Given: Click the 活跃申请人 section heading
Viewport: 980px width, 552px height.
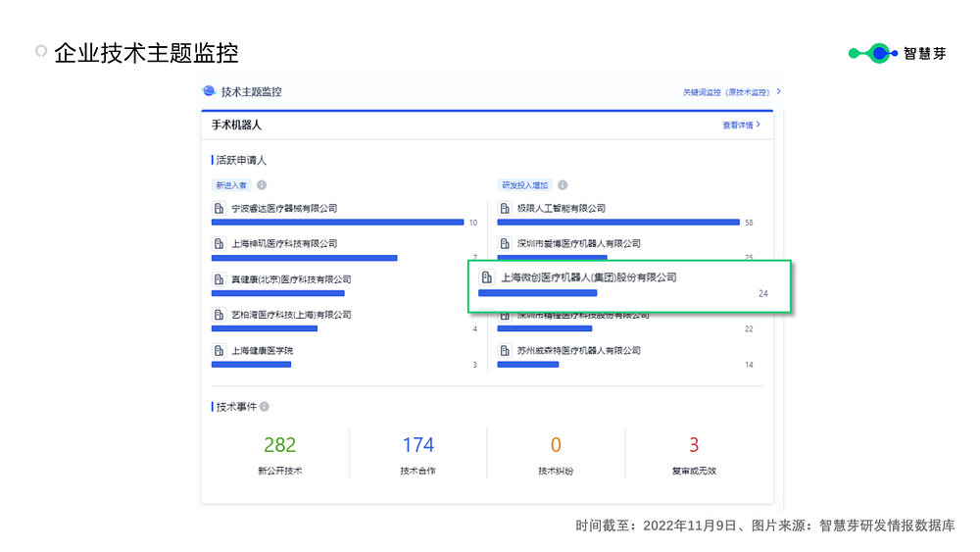Looking at the screenshot, I should 241,161.
